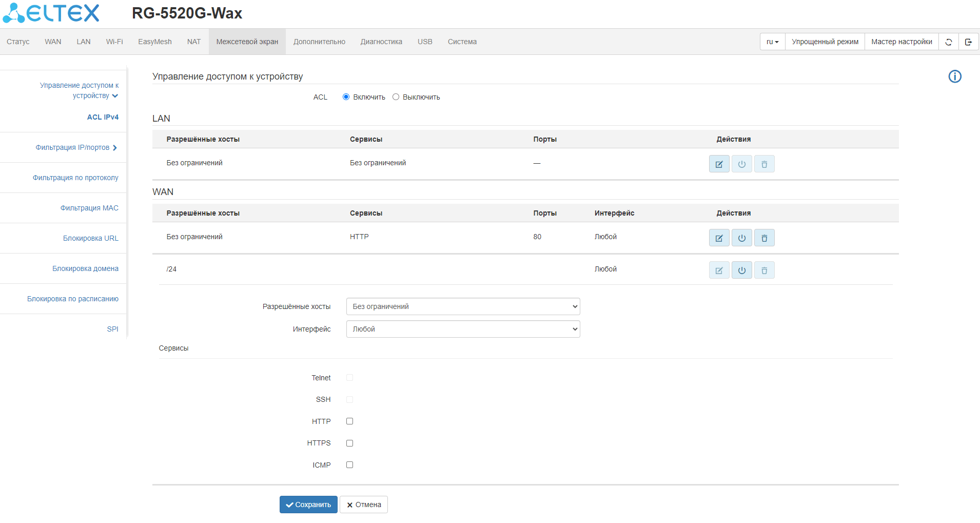
Task: Click the refresh icon in the top bar
Action: coord(948,42)
